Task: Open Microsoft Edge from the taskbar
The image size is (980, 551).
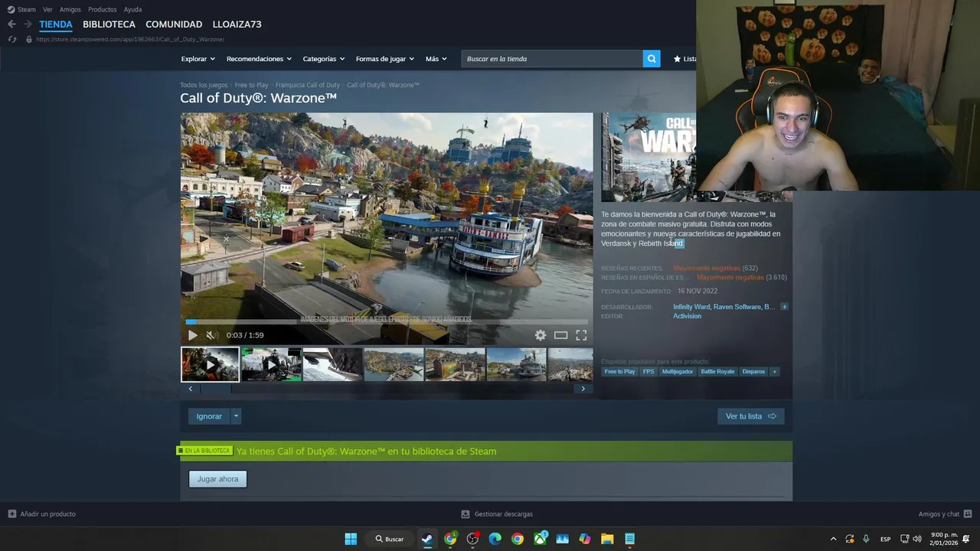Action: click(x=495, y=539)
